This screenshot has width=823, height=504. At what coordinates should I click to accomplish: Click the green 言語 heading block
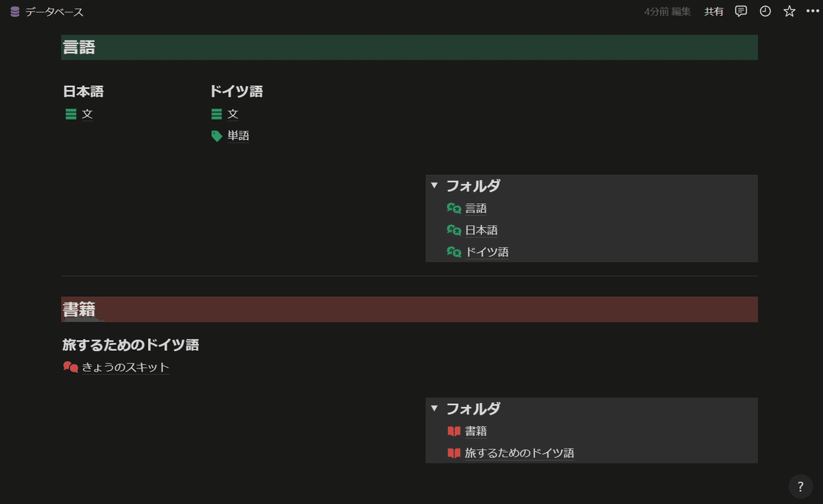[409, 47]
